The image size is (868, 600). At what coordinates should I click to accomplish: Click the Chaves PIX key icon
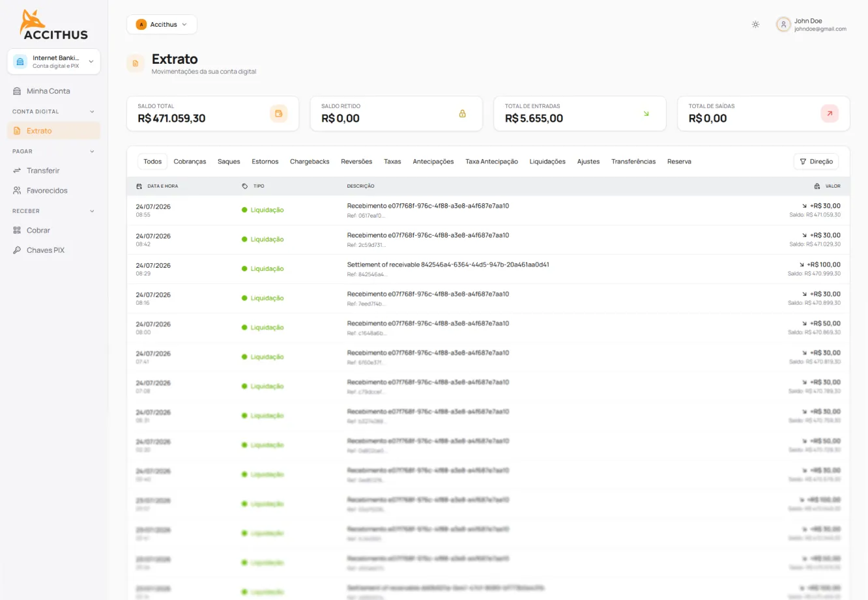(17, 250)
